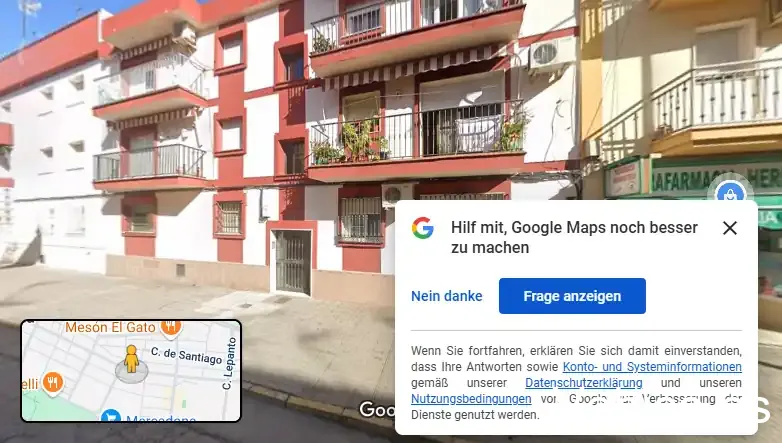Screen dimensions: 782x443
Task: Open the 'Datenschutzerklärung' link
Action: coord(584,383)
